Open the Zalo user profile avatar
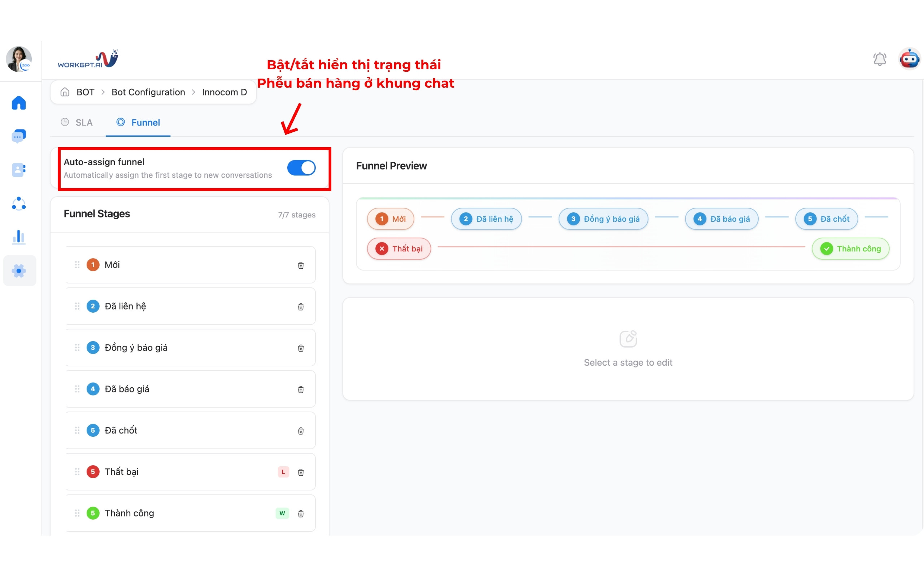The width and height of the screenshot is (924, 577). [19, 60]
